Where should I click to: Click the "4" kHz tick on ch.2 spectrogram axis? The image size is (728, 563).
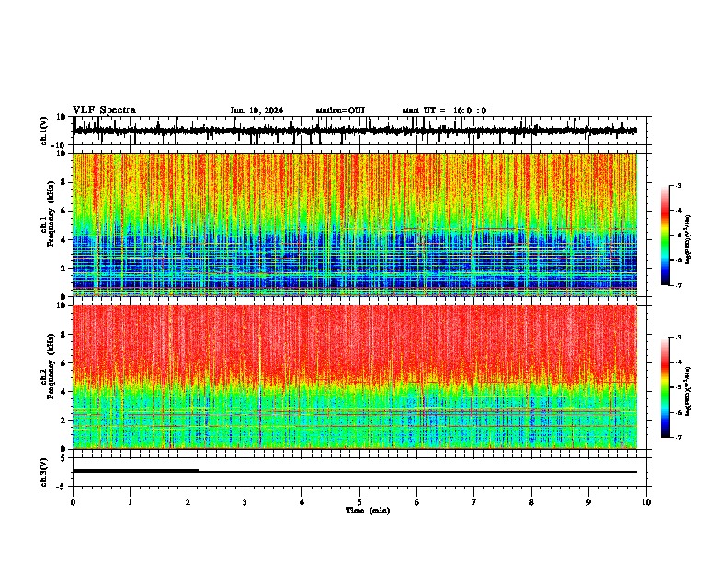click(x=64, y=392)
